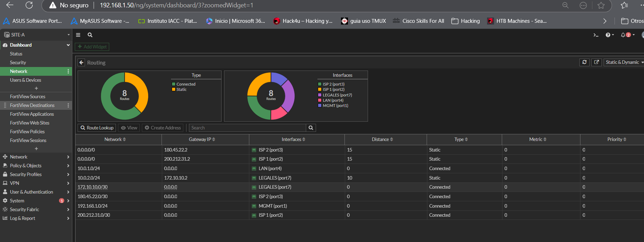The height and width of the screenshot is (242, 644).
Task: Refresh the Routing widget
Action: tap(584, 62)
